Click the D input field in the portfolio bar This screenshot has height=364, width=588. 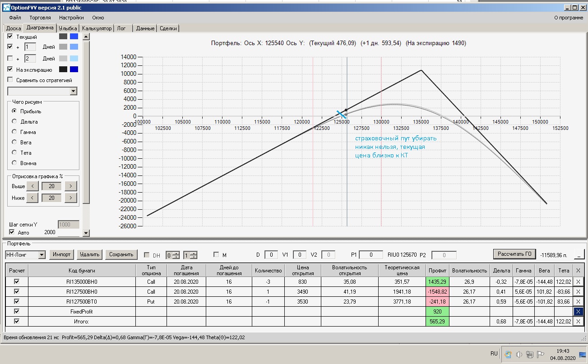(x=271, y=255)
